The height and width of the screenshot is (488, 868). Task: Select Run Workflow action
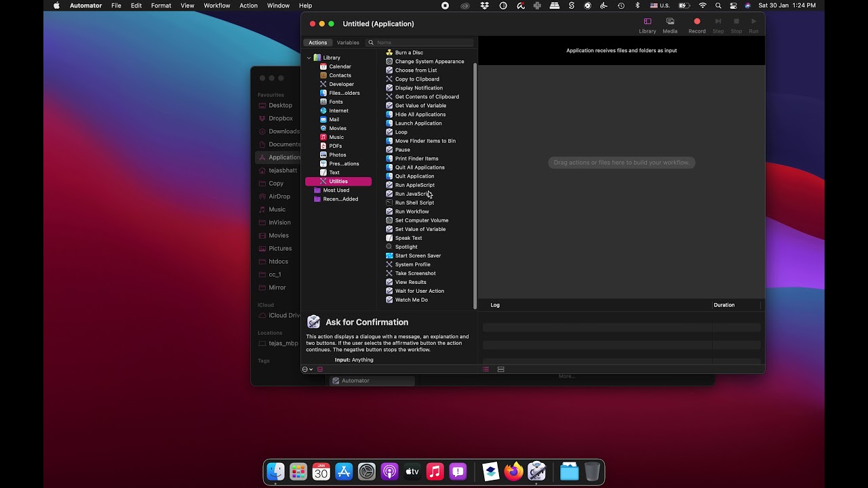click(412, 211)
